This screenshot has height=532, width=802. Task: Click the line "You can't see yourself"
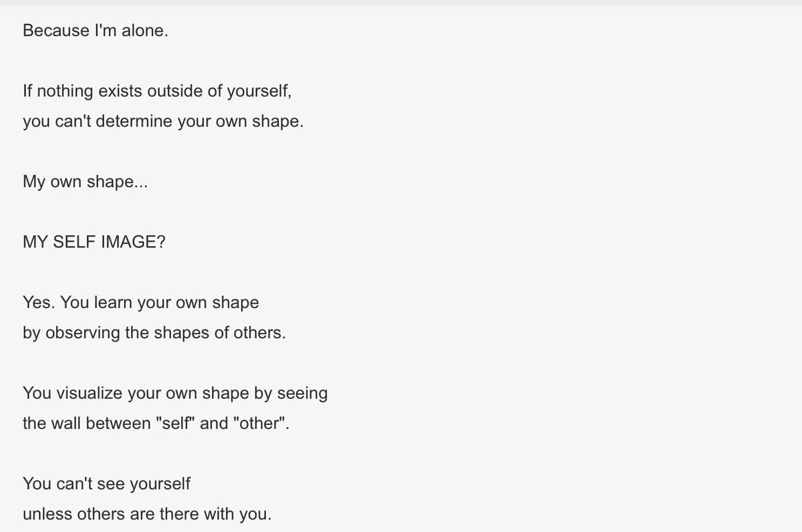click(x=106, y=484)
